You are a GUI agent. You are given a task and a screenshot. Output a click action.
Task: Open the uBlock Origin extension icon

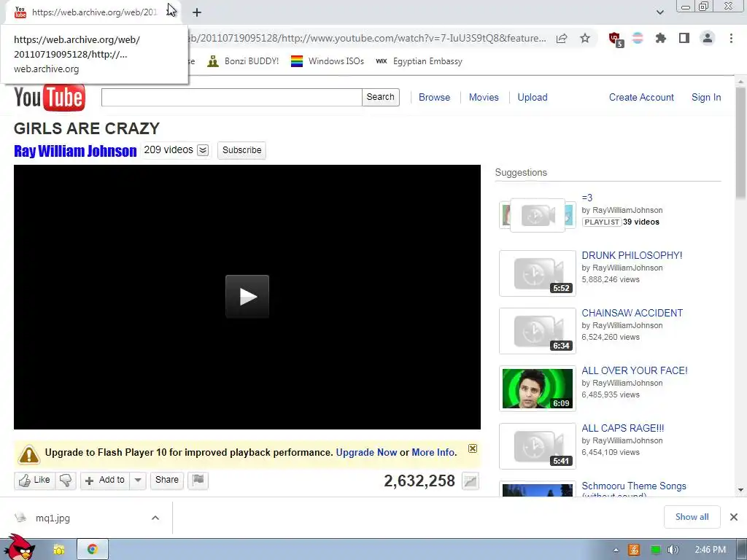coord(616,39)
